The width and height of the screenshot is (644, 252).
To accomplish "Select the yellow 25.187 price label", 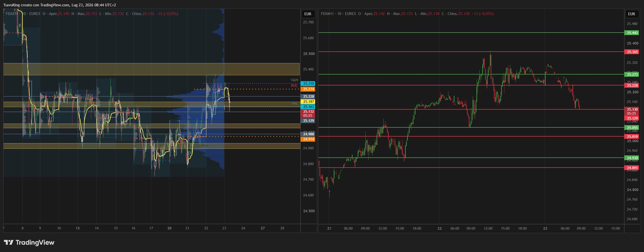I will click(308, 101).
